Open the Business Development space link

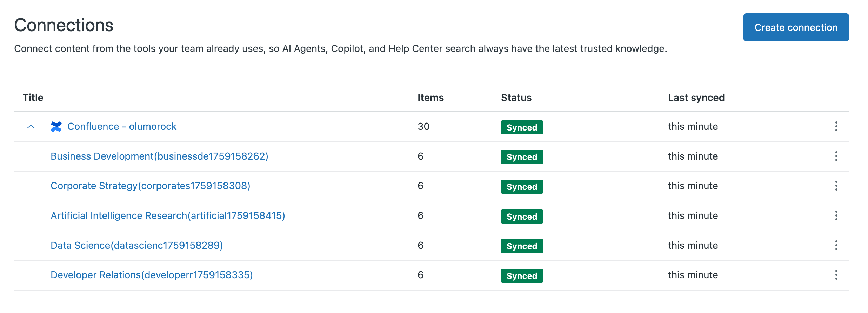coord(159,156)
